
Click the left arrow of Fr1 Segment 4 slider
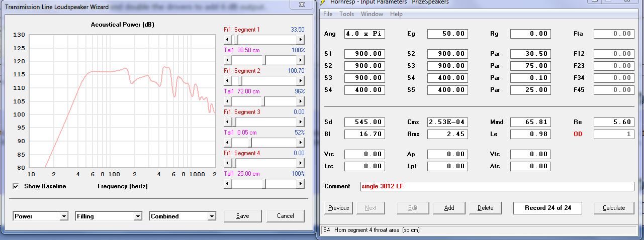click(227, 163)
